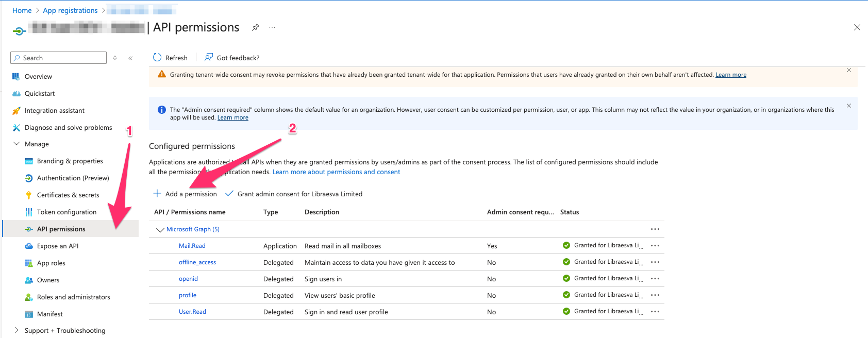The image size is (868, 338).
Task: Open ellipsis menu for offline_access row
Action: click(x=655, y=262)
